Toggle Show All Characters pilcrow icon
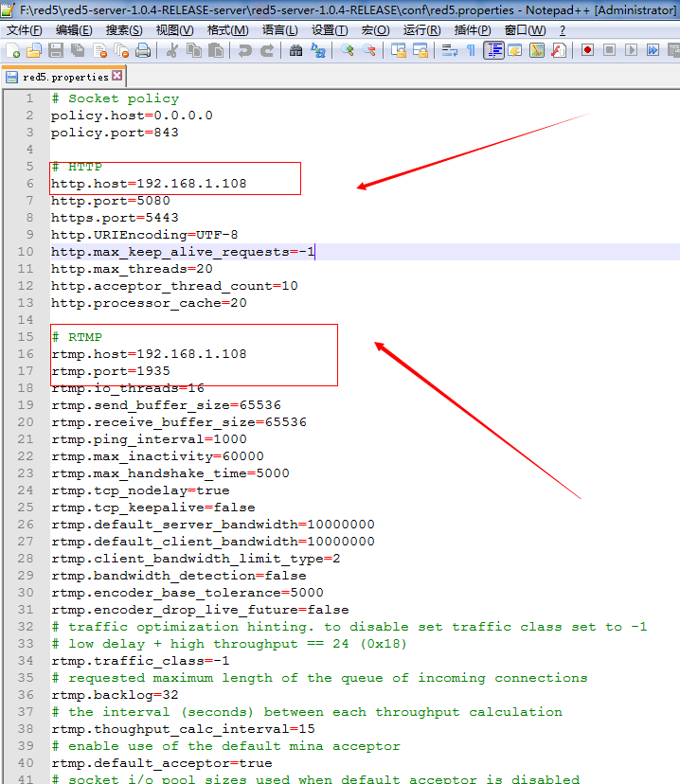Viewport: 680px width, 784px height. tap(471, 50)
